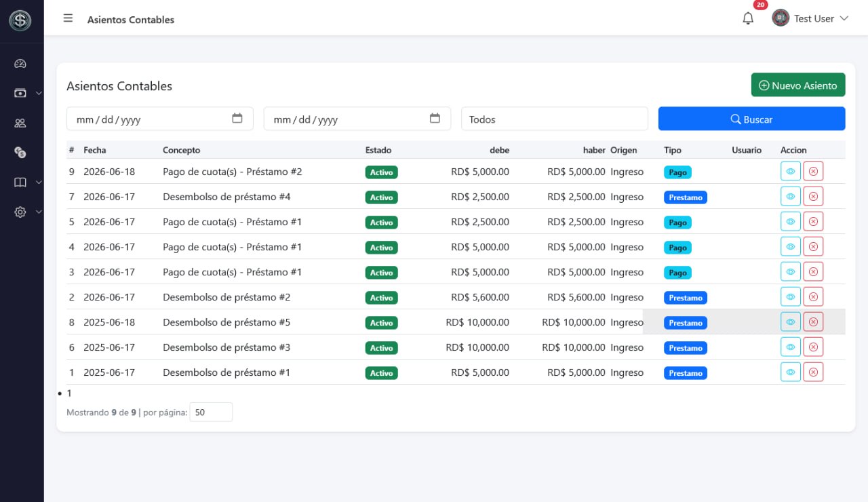The height and width of the screenshot is (502, 868).
Task: Go to page 1 in pagination
Action: point(69,393)
